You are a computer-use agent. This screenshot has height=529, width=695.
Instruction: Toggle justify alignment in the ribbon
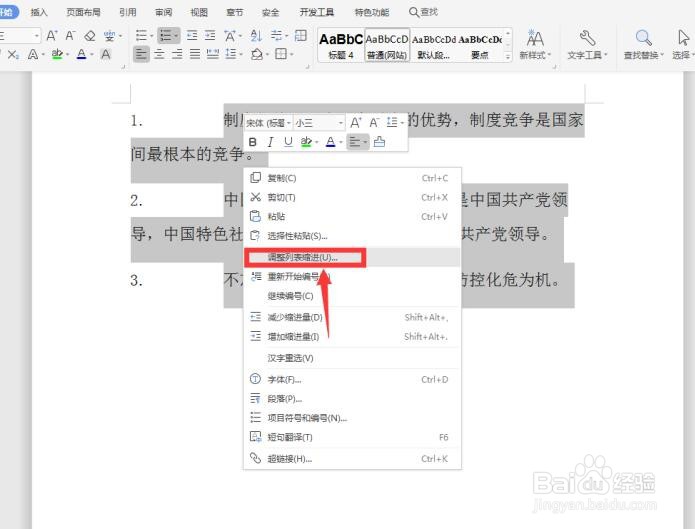[x=195, y=55]
